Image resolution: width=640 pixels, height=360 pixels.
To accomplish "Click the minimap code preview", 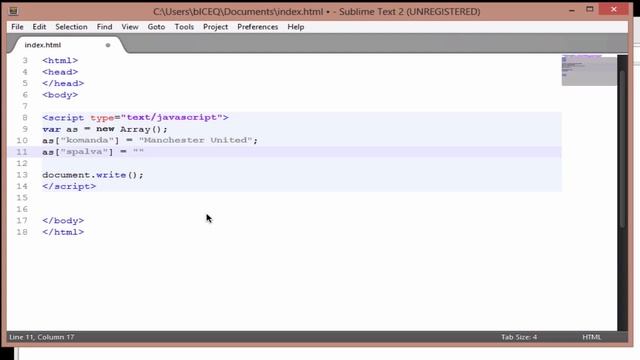I will tap(589, 70).
